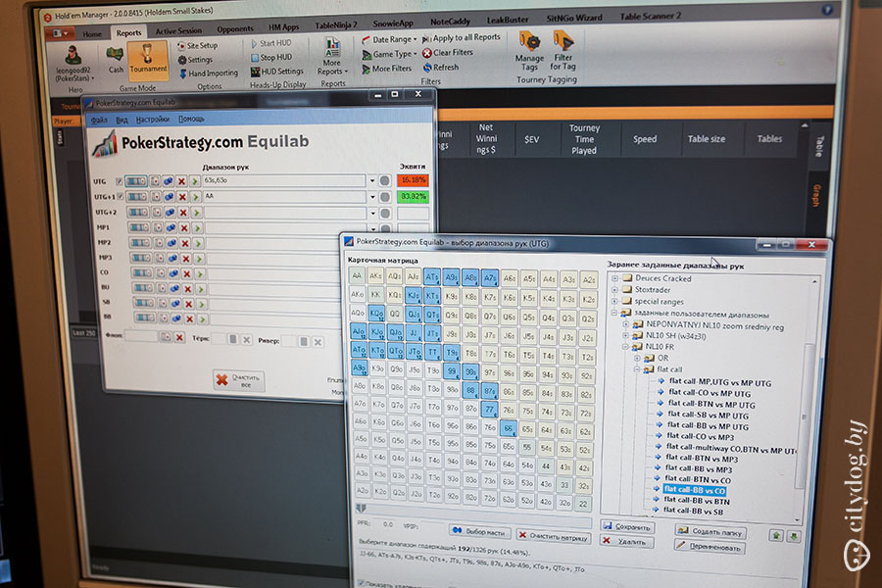The image size is (882, 588).
Task: Open Settings in the Options group
Action: 195,60
